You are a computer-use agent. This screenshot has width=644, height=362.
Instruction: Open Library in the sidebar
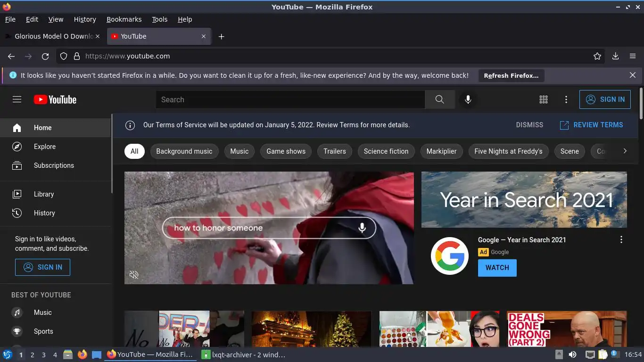(x=56, y=194)
